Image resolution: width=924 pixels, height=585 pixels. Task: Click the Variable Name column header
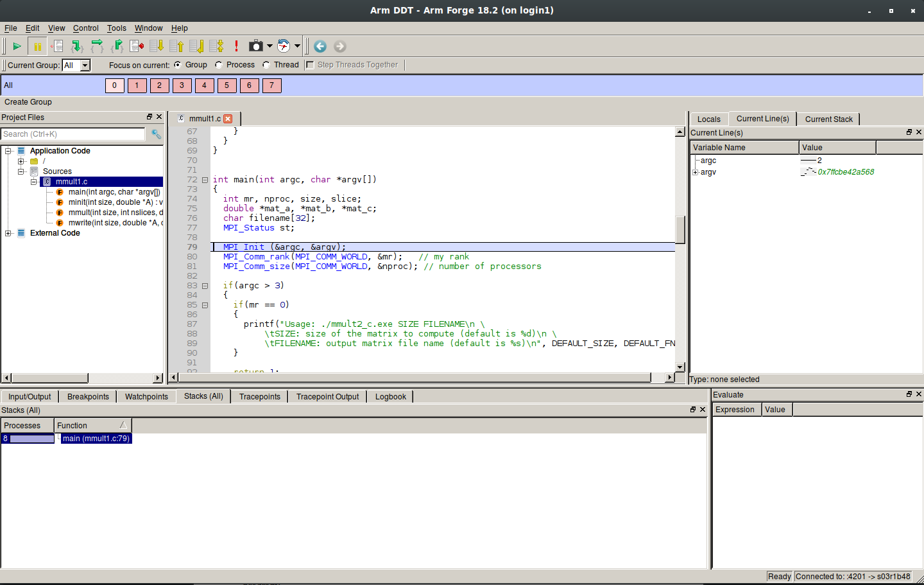coord(744,147)
